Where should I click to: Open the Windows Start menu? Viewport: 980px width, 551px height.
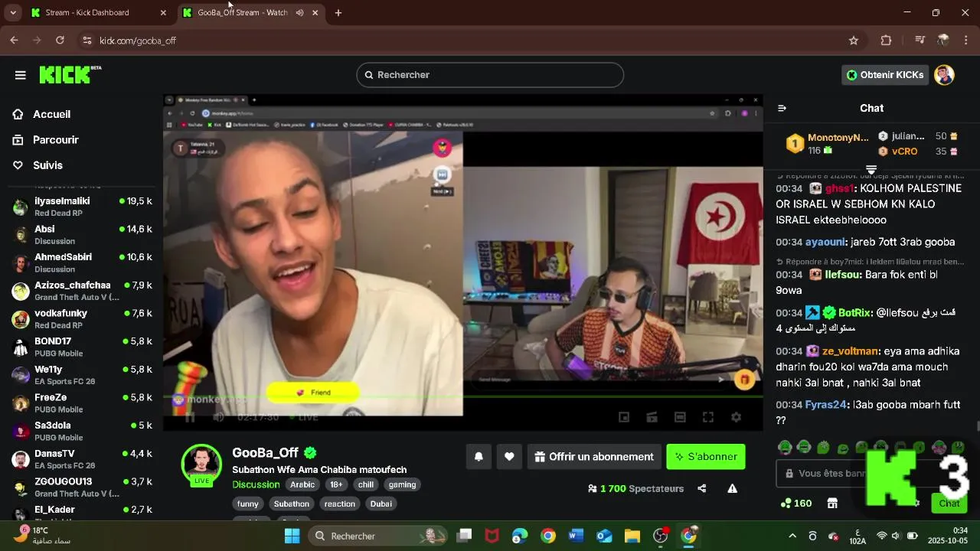pos(292,536)
